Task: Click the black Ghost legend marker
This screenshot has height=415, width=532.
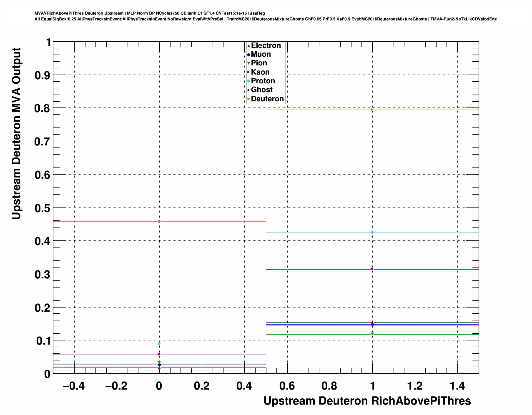Action: 248,90
